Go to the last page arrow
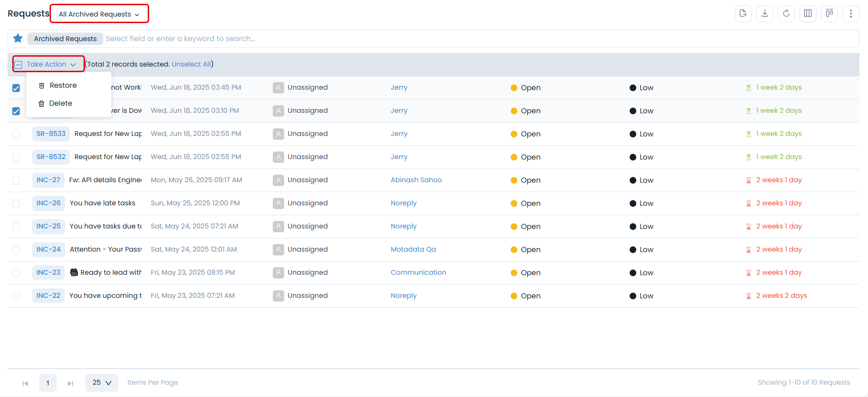The height and width of the screenshot is (397, 868). click(x=70, y=383)
